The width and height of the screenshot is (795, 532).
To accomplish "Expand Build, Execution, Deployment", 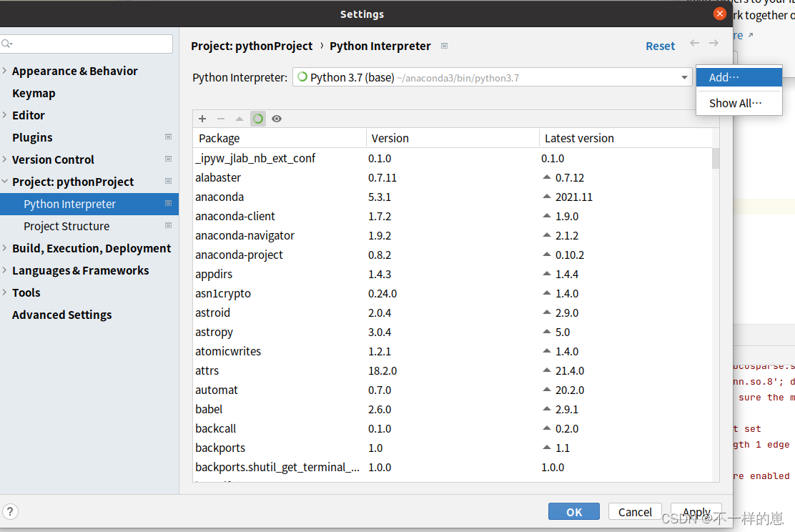I will (4, 248).
